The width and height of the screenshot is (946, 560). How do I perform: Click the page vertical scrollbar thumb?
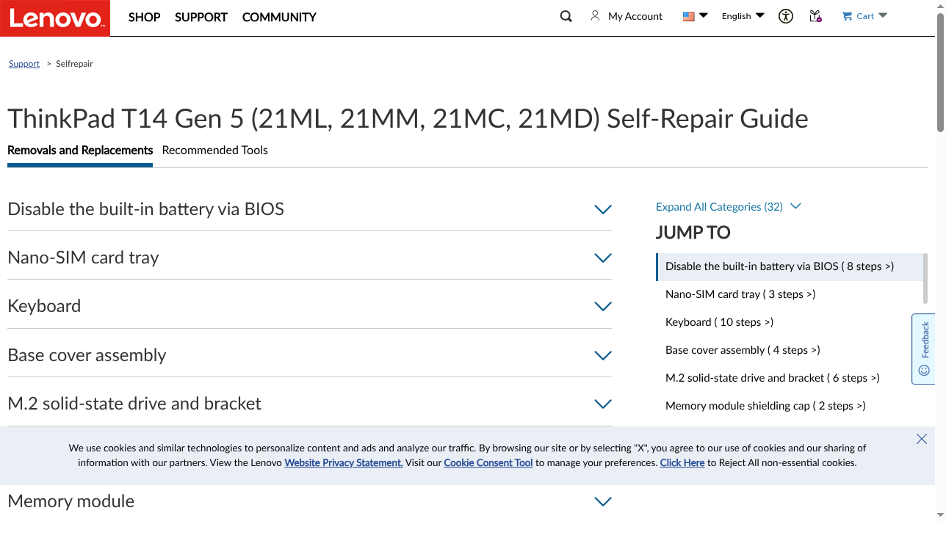tap(940, 72)
